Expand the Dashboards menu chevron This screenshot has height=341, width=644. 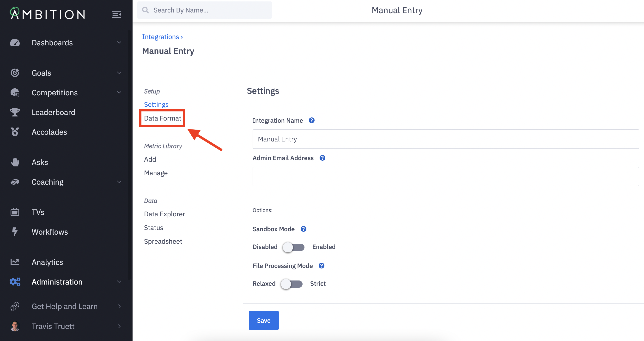119,43
